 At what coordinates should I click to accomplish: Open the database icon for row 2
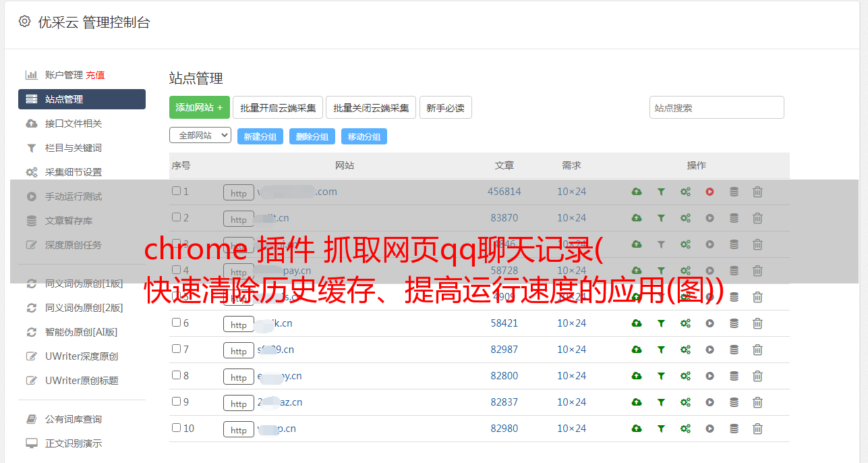point(734,218)
